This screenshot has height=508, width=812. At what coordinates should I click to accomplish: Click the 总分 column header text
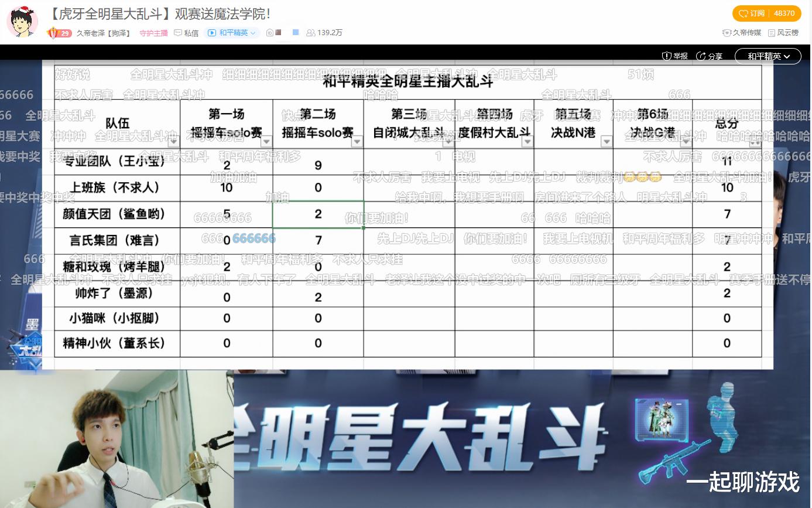[x=727, y=124]
